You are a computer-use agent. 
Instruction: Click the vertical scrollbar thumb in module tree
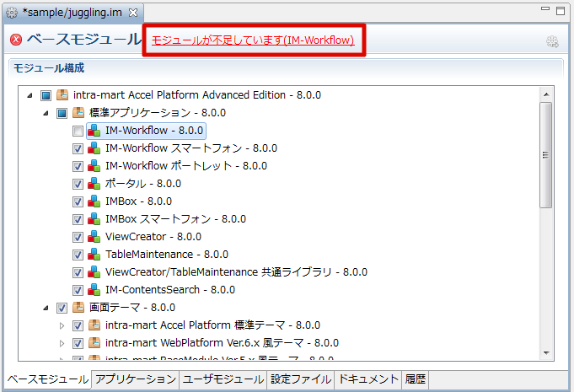tap(546, 155)
